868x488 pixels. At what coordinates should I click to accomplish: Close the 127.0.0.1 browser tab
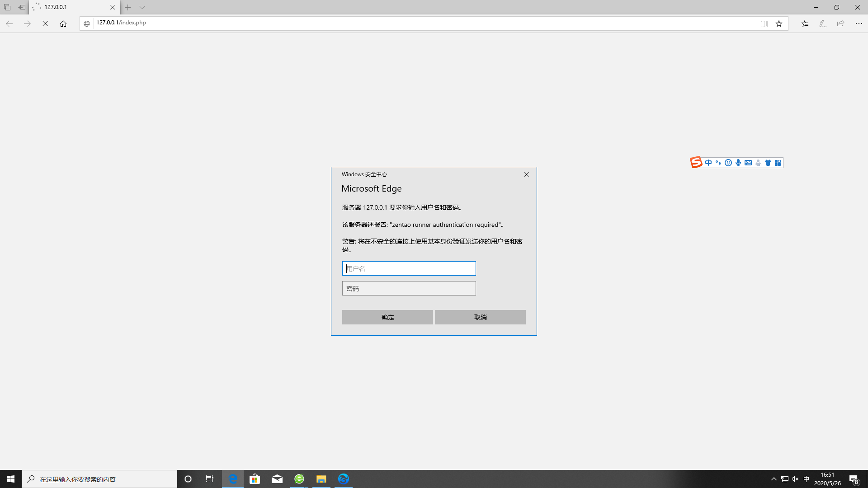pyautogui.click(x=113, y=7)
